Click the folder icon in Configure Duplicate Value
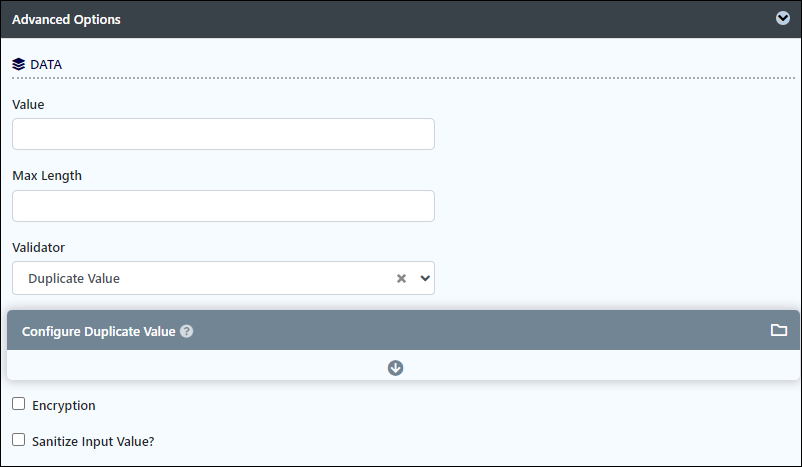 tap(778, 330)
